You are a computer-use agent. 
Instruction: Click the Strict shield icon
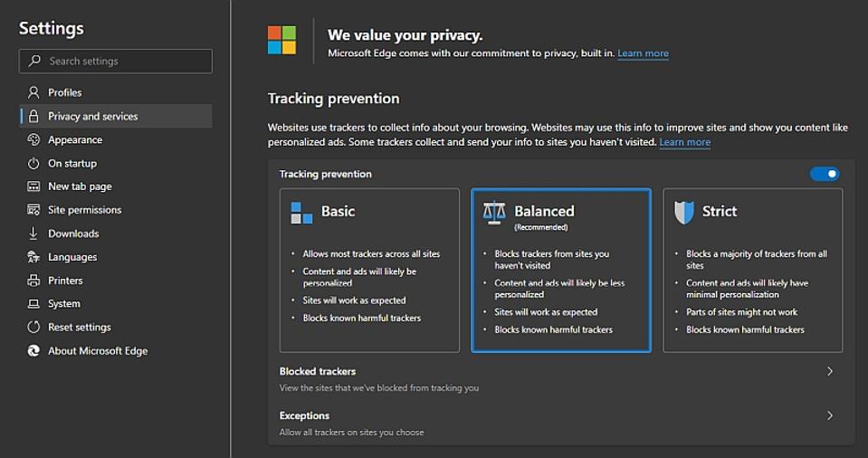(684, 213)
